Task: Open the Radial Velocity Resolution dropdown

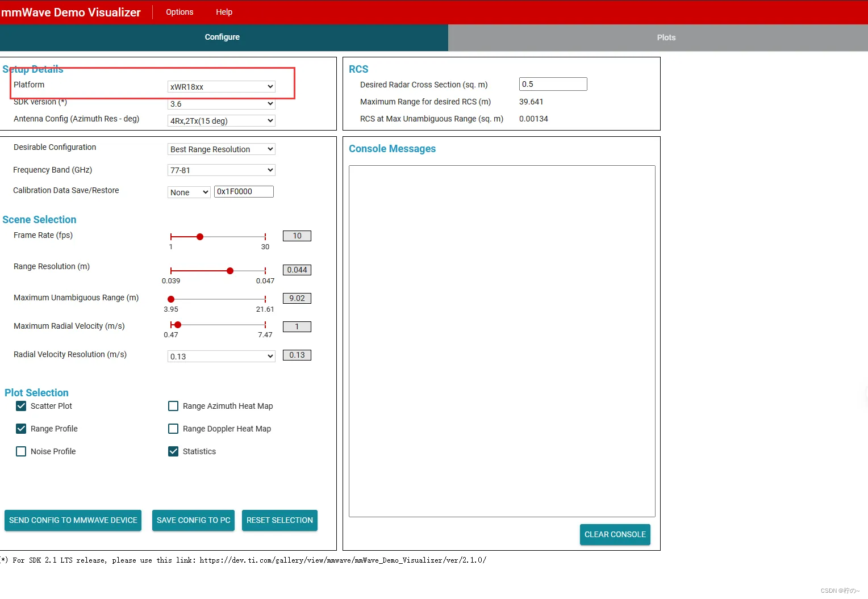Action: coord(222,357)
